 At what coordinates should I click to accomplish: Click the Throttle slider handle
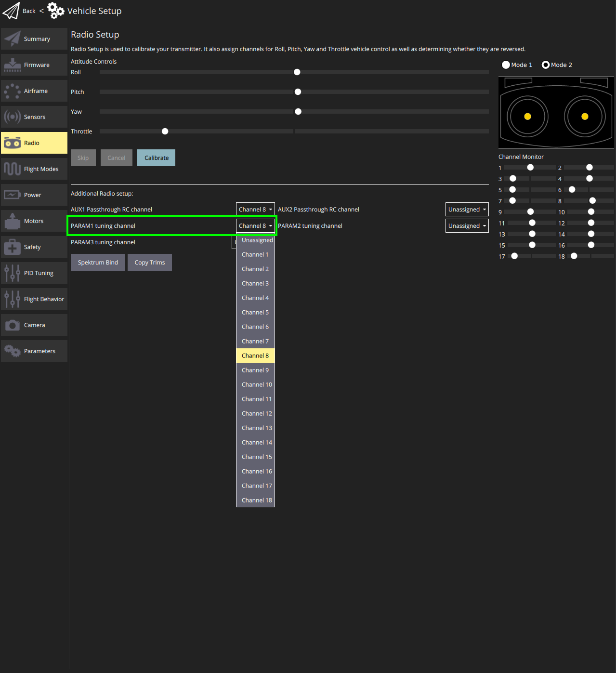pyautogui.click(x=165, y=132)
